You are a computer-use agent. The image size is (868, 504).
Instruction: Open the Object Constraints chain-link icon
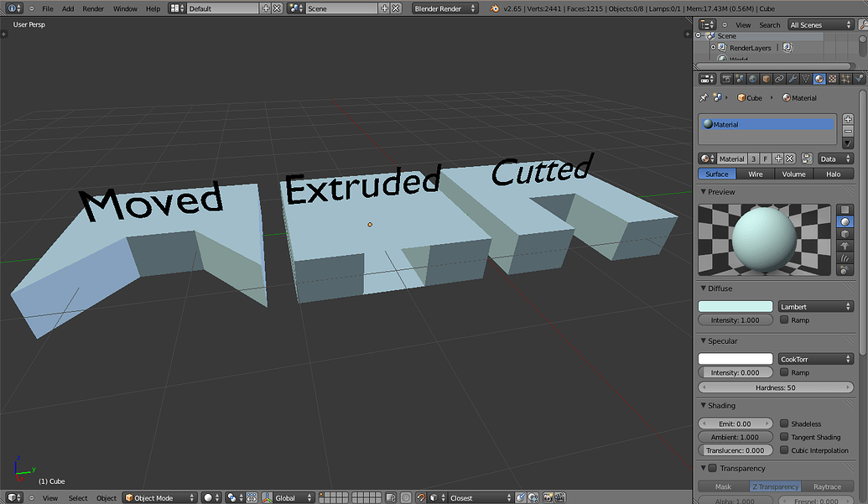coord(777,78)
